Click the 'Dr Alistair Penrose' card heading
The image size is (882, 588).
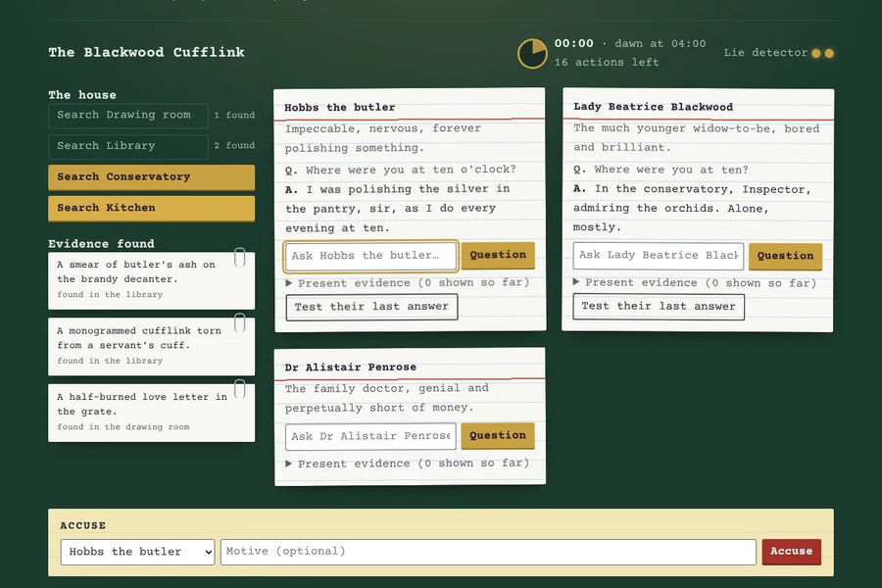(351, 367)
